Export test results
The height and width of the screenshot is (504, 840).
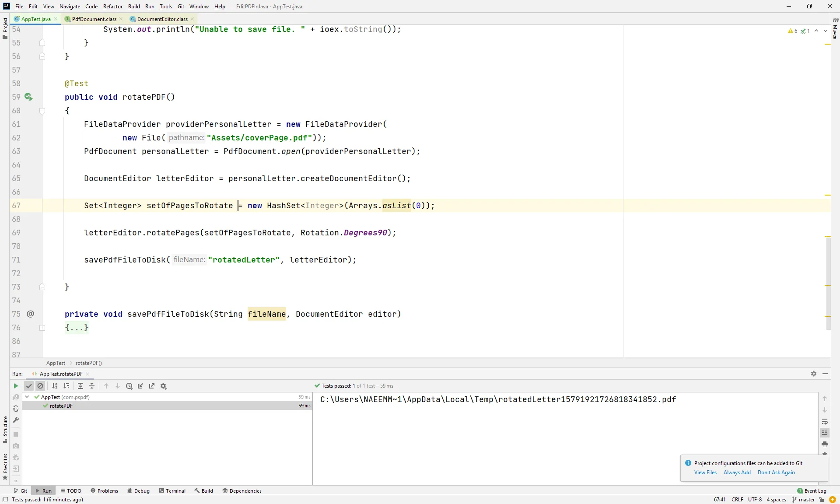(152, 386)
